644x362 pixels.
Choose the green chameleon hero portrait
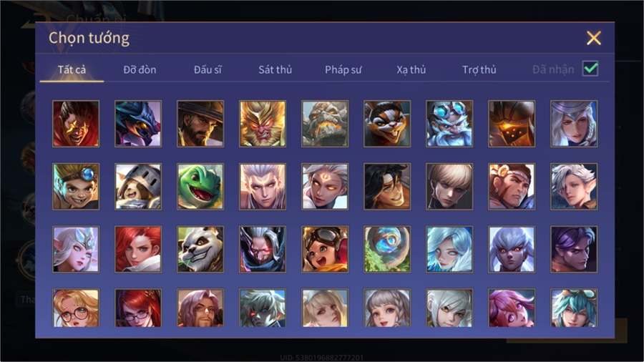pos(200,186)
